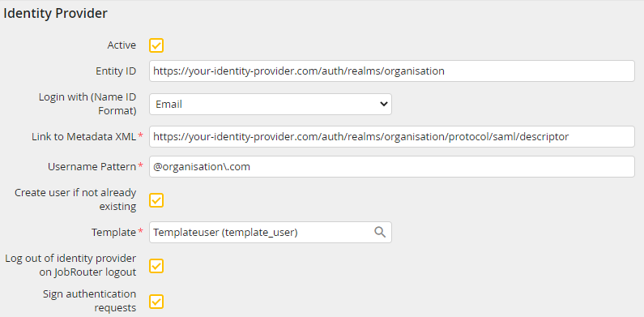This screenshot has height=317, width=644.
Task: Click the Login with (Name ID Format) label
Action: pyautogui.click(x=87, y=104)
